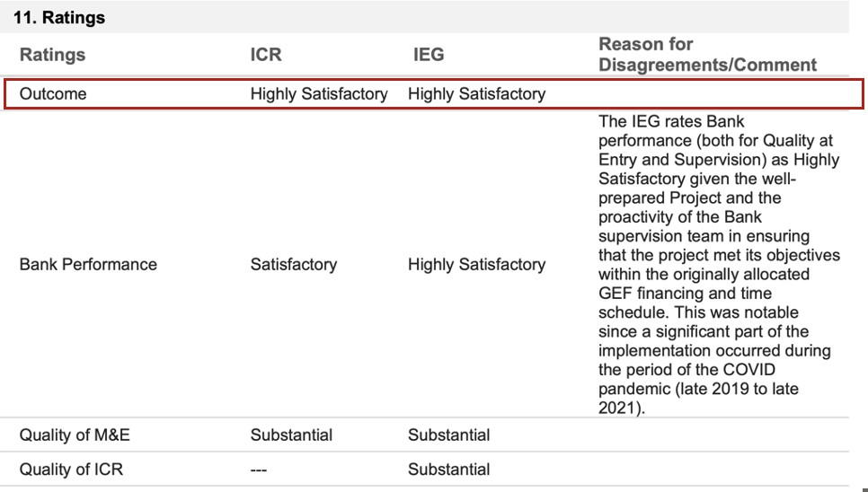
Task: Click the empty comment cell in the Outcome row
Action: tap(719, 93)
